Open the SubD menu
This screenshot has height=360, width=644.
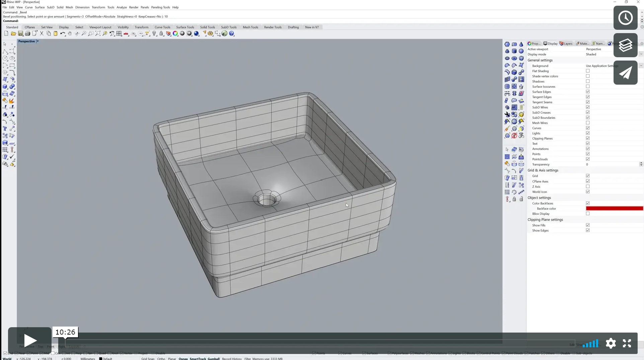coord(51,7)
